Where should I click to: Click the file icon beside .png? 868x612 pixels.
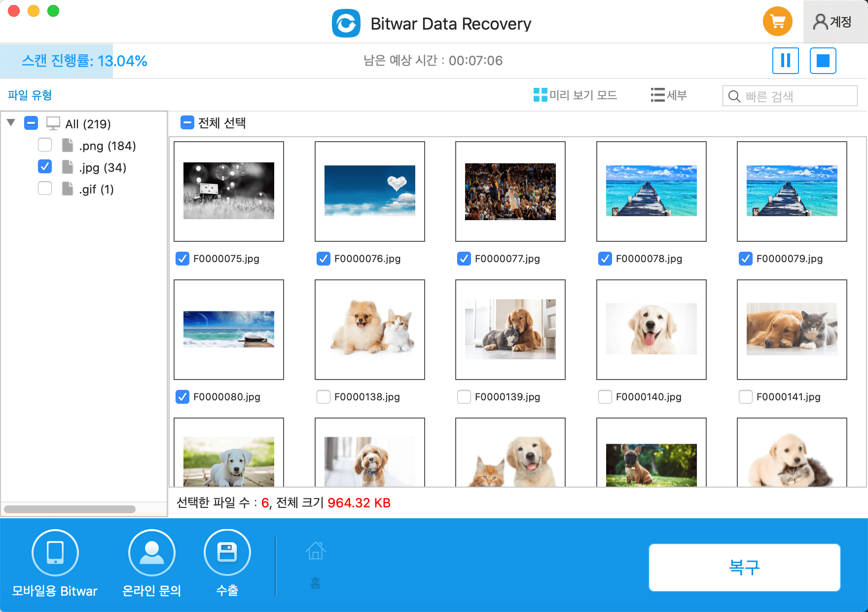[68, 145]
